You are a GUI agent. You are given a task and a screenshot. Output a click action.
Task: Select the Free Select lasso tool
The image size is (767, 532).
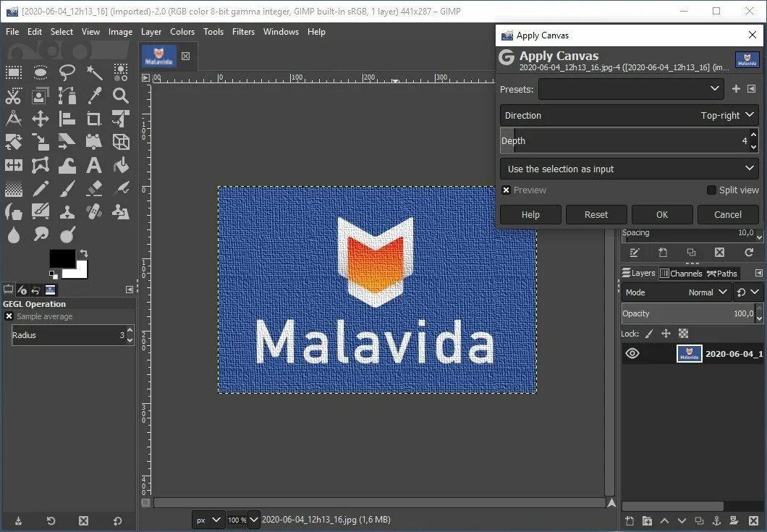coord(67,72)
